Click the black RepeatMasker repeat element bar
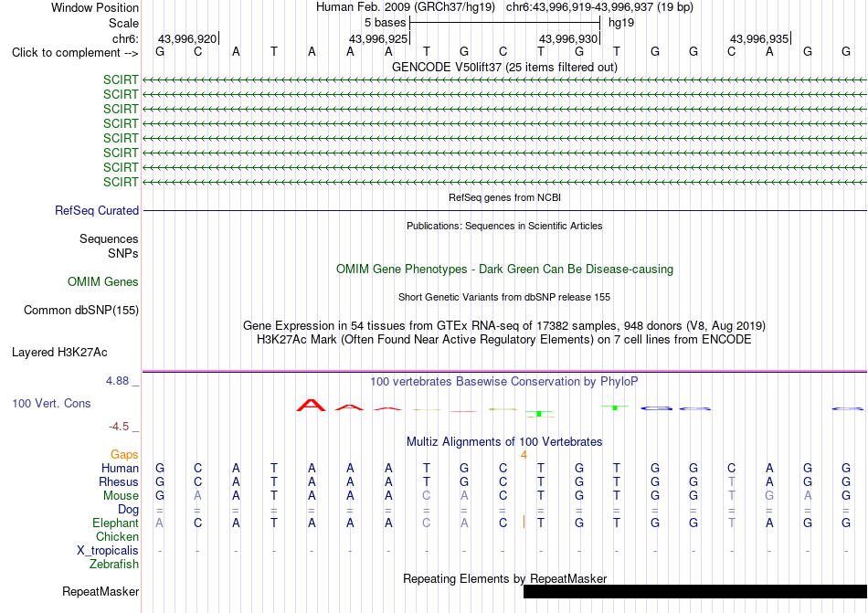This screenshot has width=868, height=613. (695, 591)
